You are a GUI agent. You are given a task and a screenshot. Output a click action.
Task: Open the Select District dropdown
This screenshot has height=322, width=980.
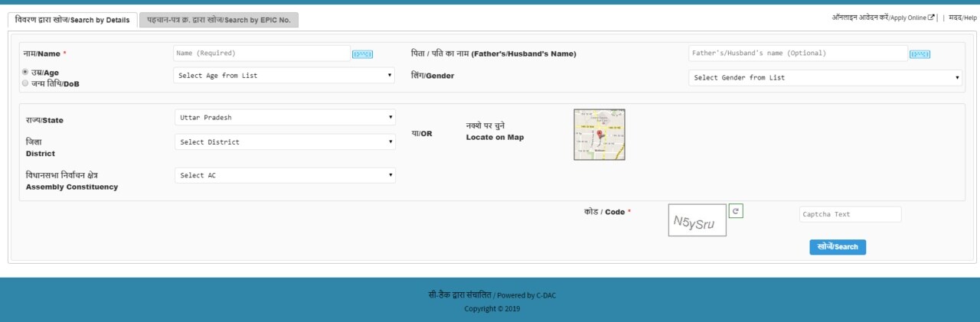285,141
